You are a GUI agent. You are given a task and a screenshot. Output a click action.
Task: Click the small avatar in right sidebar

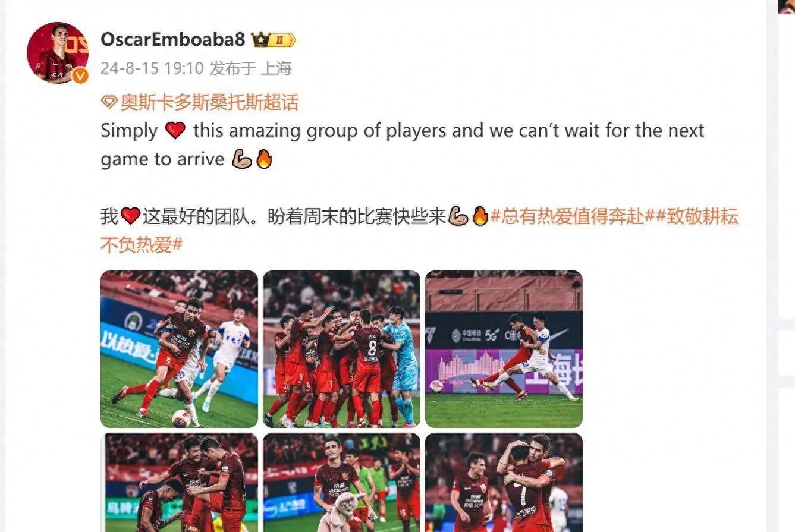(786, 6)
